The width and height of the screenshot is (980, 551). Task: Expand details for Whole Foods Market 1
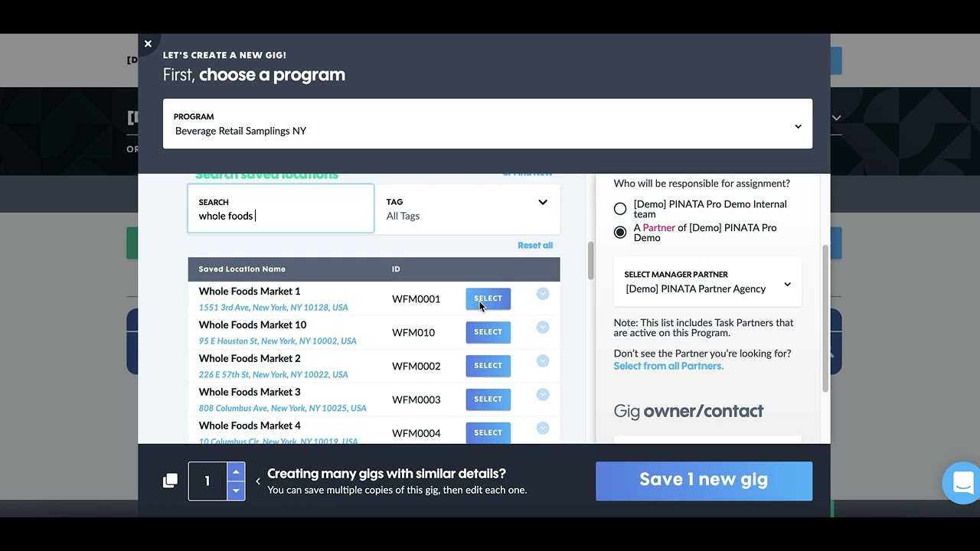tap(543, 294)
